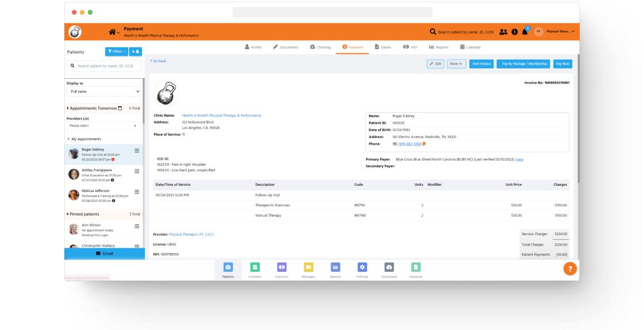Image resolution: width=644 pixels, height=330 pixels.
Task: Open hamburger menu for Ashley Frangipane
Action: [137, 171]
